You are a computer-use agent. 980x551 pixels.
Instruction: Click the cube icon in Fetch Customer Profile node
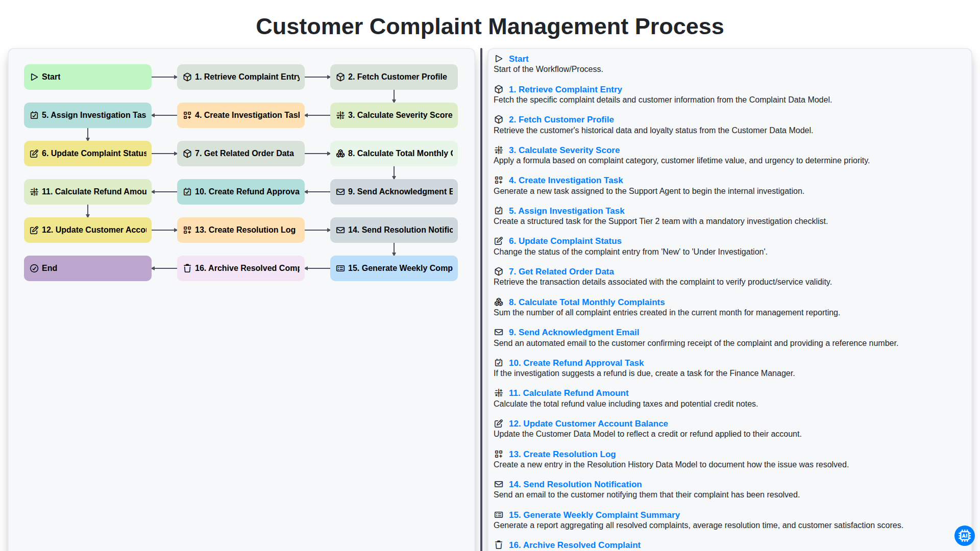pos(340,77)
